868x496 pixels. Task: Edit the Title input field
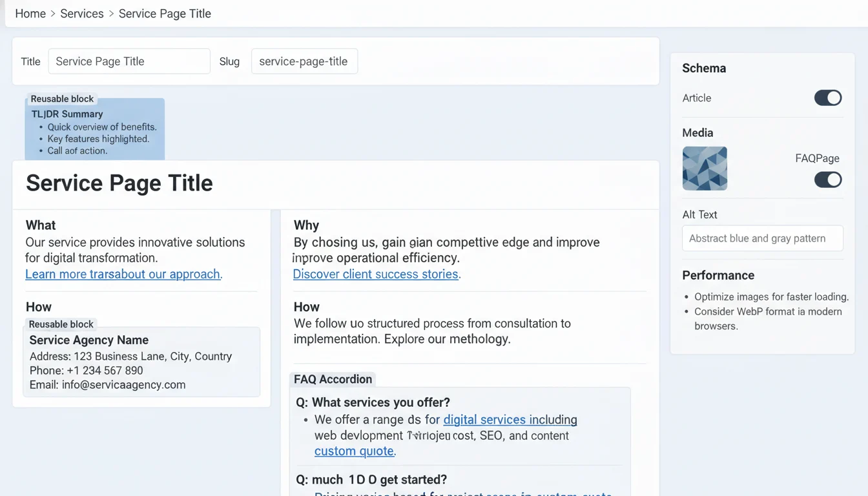click(x=129, y=61)
